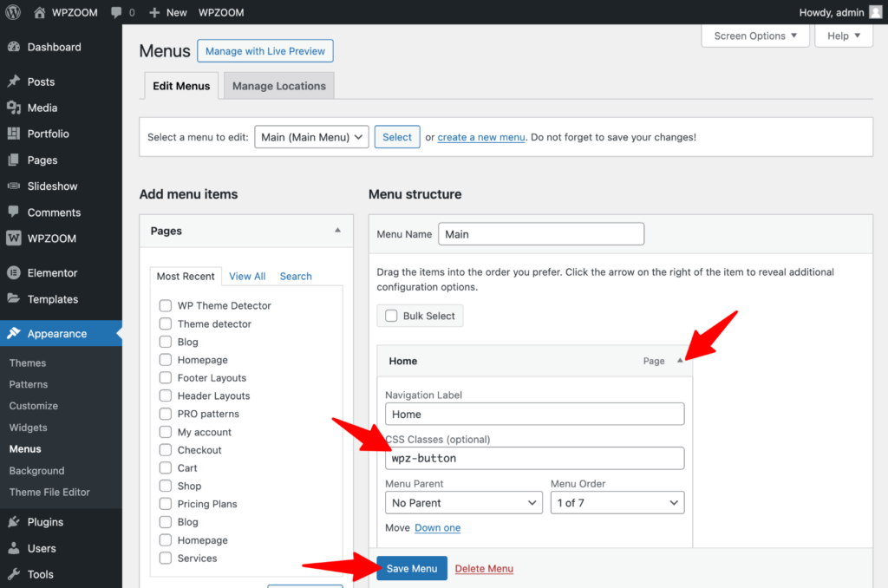This screenshot has height=588, width=888.
Task: Check the WP Theme Detector page checkbox
Action: [165, 305]
